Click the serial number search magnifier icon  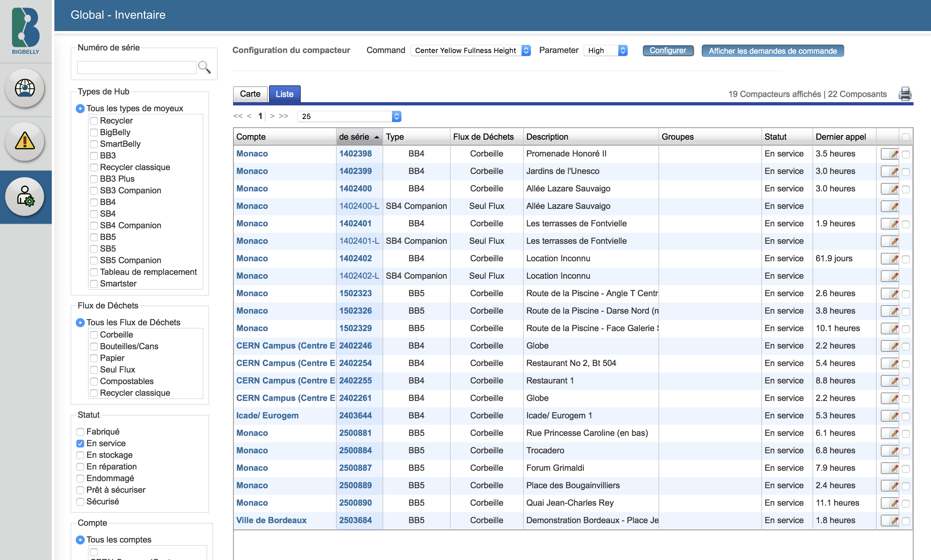(204, 67)
